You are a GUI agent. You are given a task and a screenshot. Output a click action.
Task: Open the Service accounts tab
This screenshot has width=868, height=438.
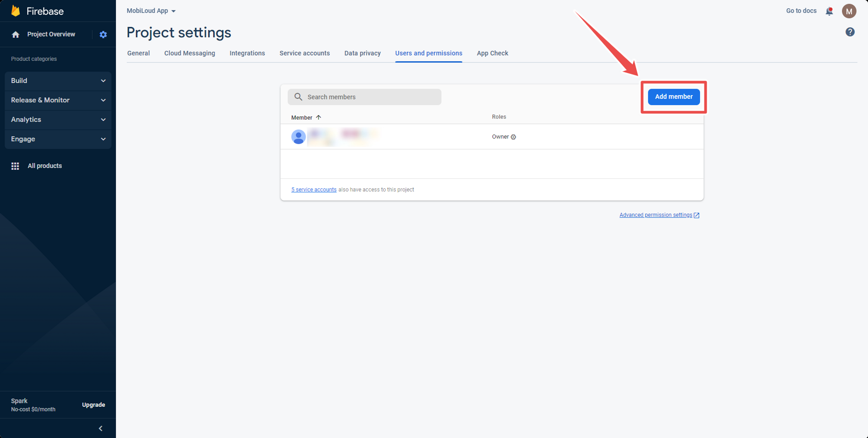click(305, 53)
